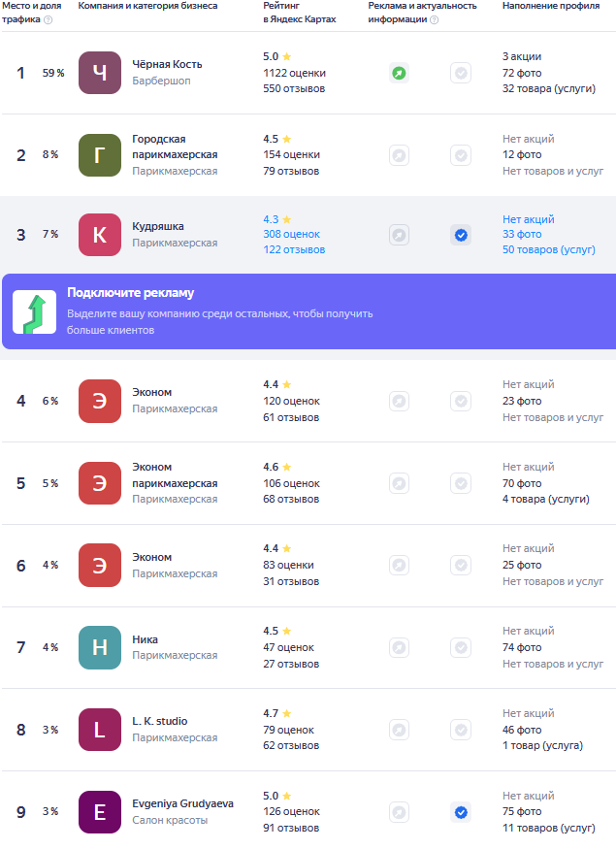Image resolution: width=616 pixels, height=849 pixels.
Task: Click 1 товар (услуга) text
Action: tap(542, 745)
